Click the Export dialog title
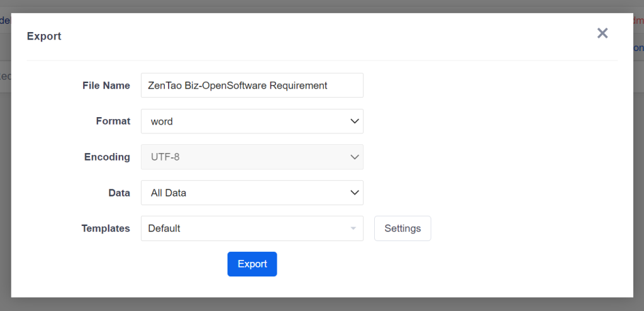The height and width of the screenshot is (311, 644). point(44,37)
